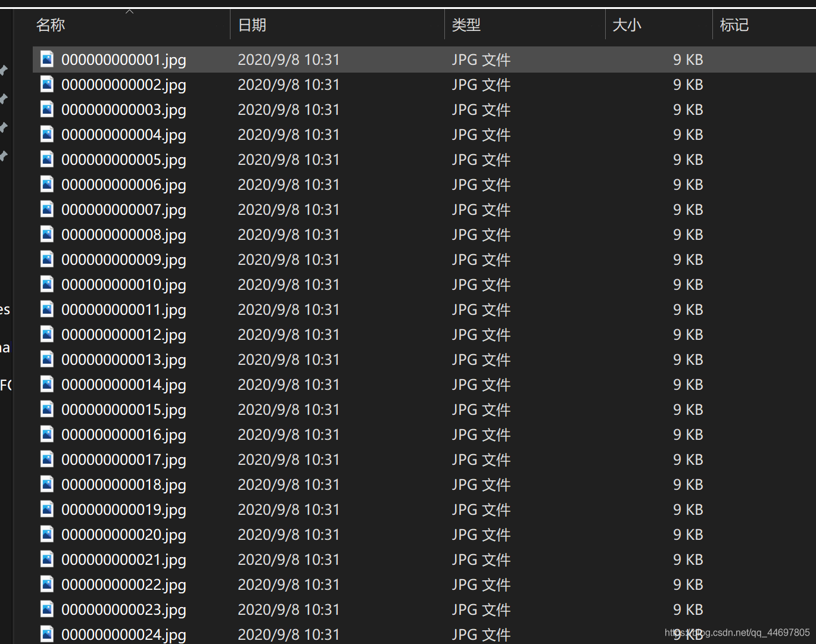The height and width of the screenshot is (644, 816).
Task: Select image icon of 000000000022.jpg
Action: tap(47, 584)
